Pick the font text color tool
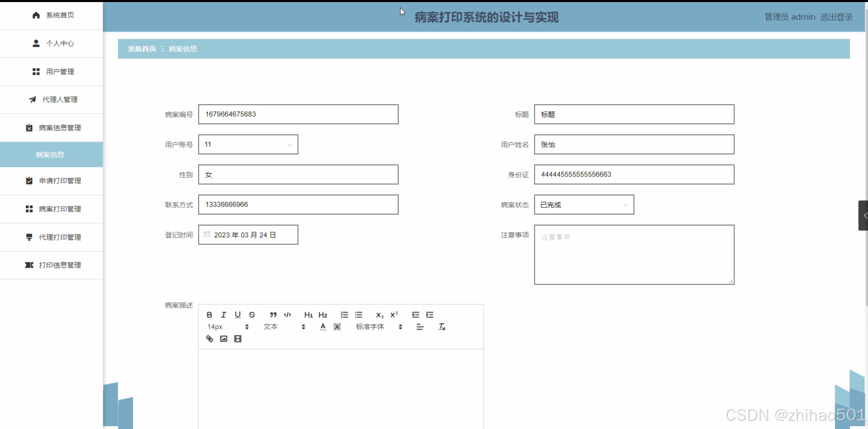Viewport: 868px width, 429px height. (x=323, y=327)
